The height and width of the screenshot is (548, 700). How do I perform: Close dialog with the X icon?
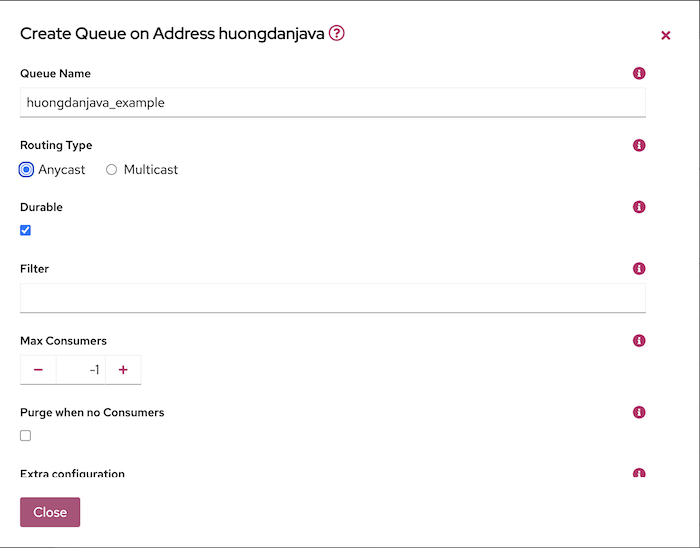click(x=666, y=35)
